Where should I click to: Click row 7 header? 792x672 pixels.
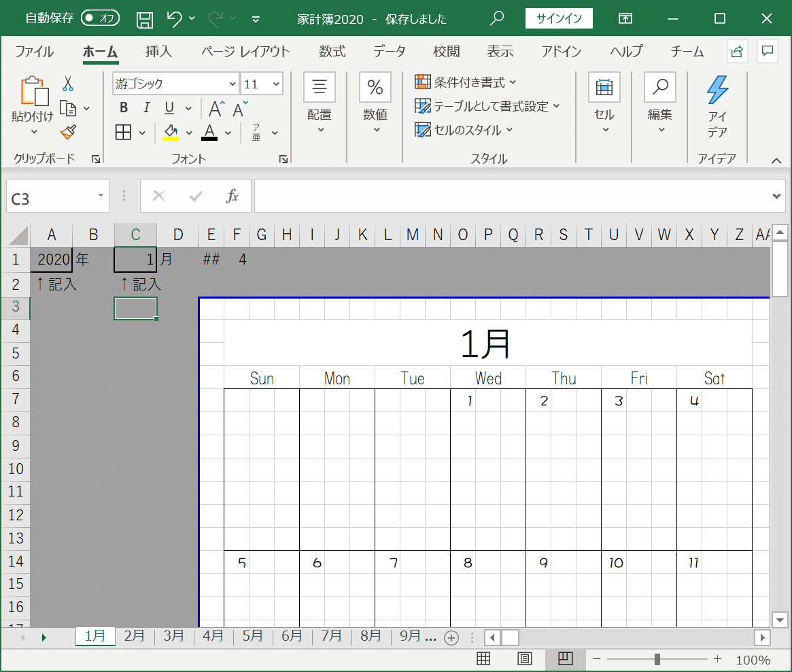(16, 399)
